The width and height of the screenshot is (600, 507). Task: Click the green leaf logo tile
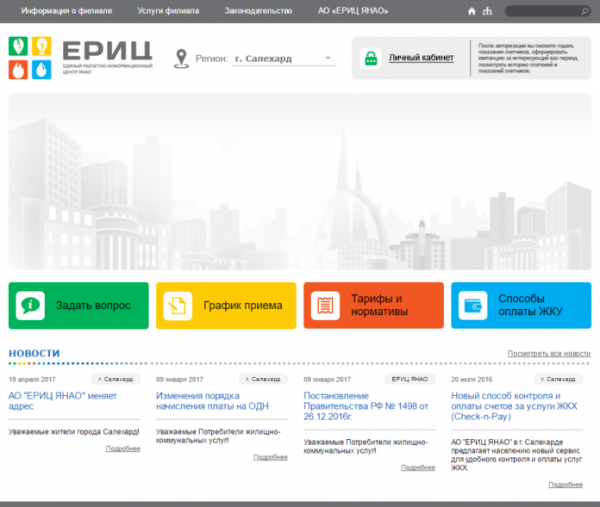pos(18,46)
